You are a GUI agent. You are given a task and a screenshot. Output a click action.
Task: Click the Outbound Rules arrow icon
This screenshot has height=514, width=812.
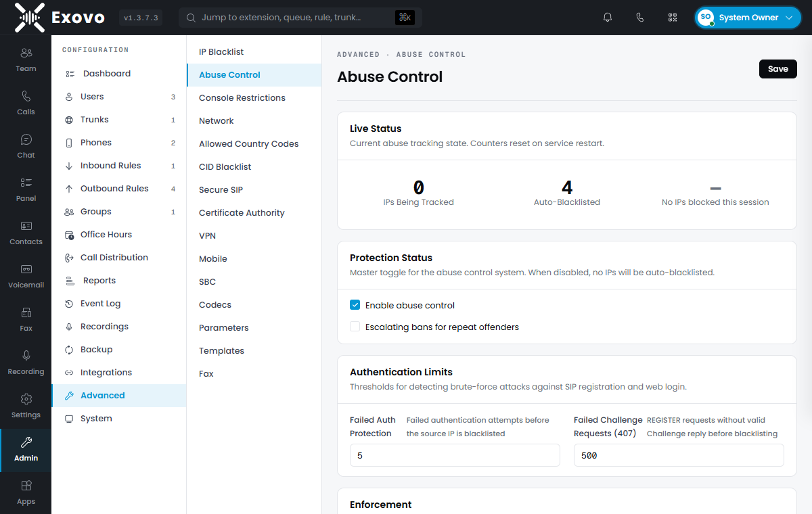tap(69, 189)
